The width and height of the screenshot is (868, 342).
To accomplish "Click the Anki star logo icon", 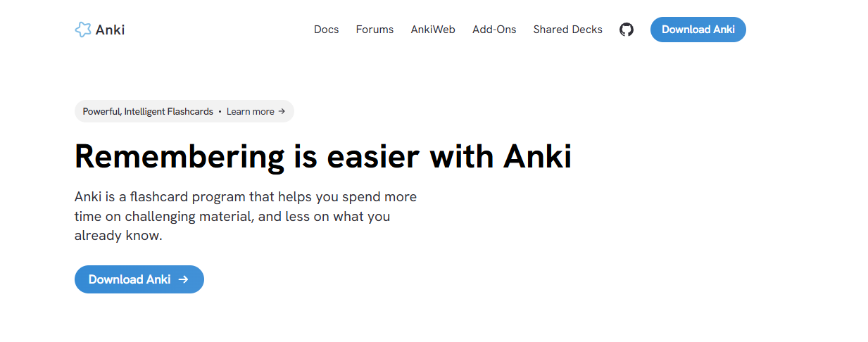I will 83,30.
